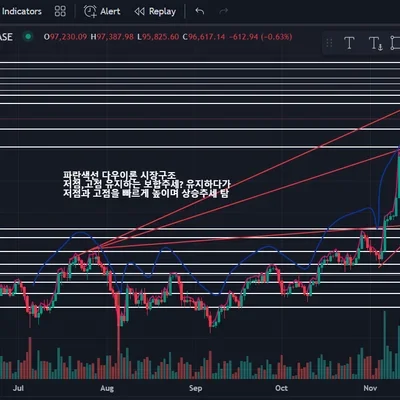Select the Text tool in drawing toolbar
The width and height of the screenshot is (400, 400).
tap(349, 43)
